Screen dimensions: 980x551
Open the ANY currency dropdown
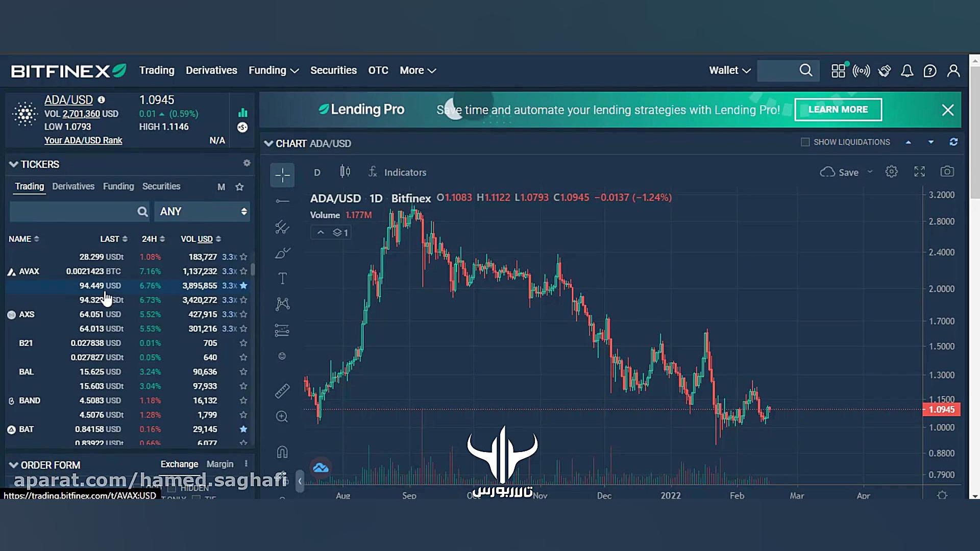(202, 211)
